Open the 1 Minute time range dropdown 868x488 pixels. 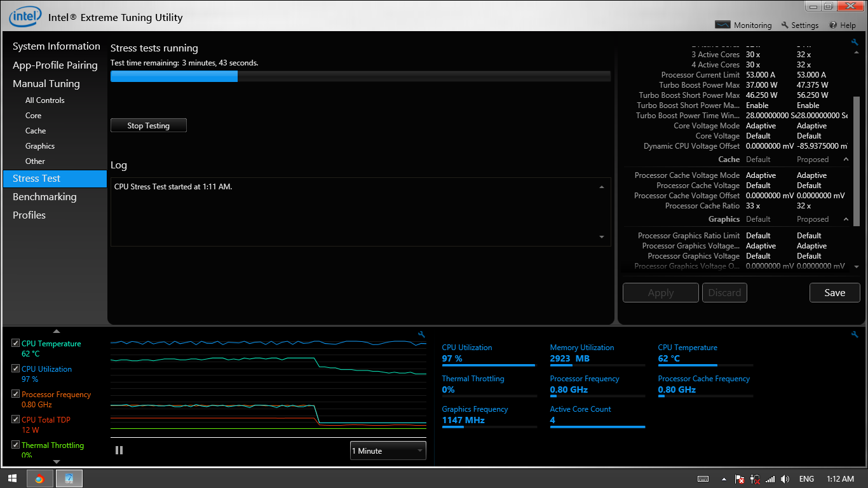388,451
